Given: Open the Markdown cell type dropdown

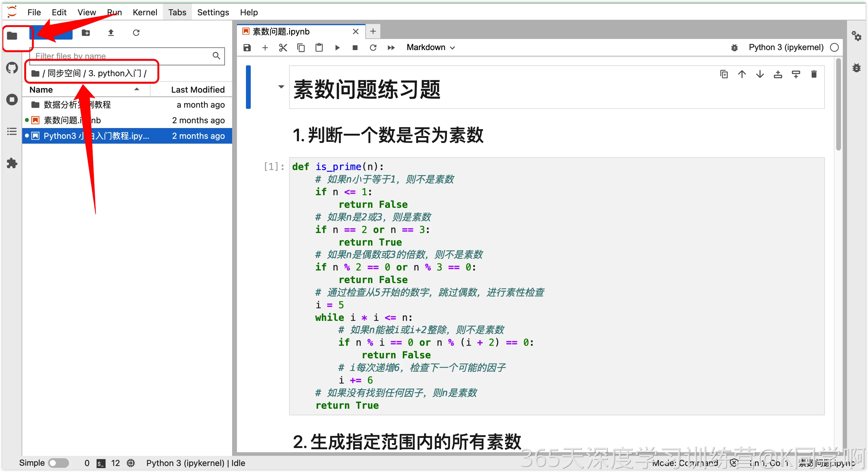Looking at the screenshot, I should (431, 47).
